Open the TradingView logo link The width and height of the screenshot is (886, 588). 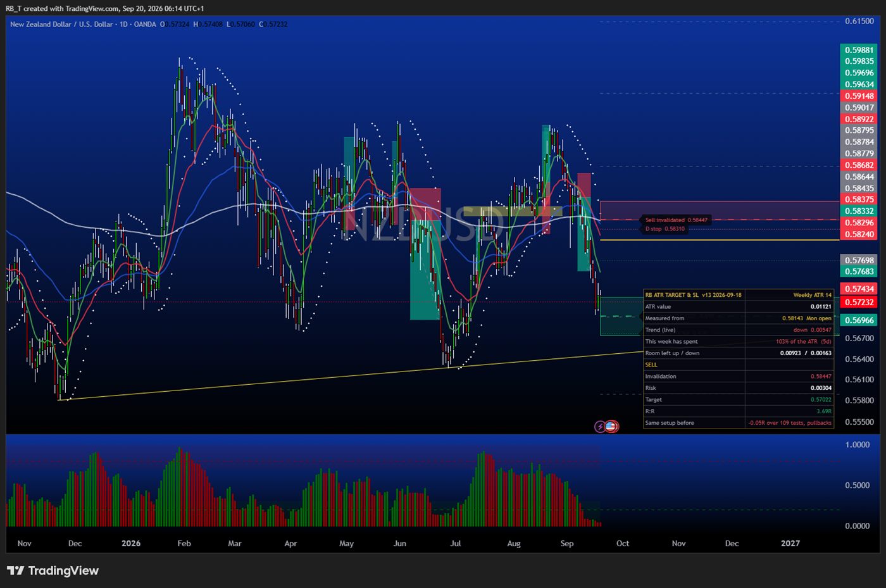pyautogui.click(x=53, y=570)
